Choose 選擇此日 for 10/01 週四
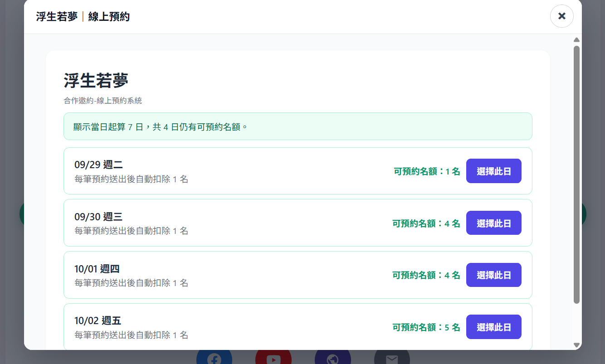605x364 pixels. coord(494,275)
